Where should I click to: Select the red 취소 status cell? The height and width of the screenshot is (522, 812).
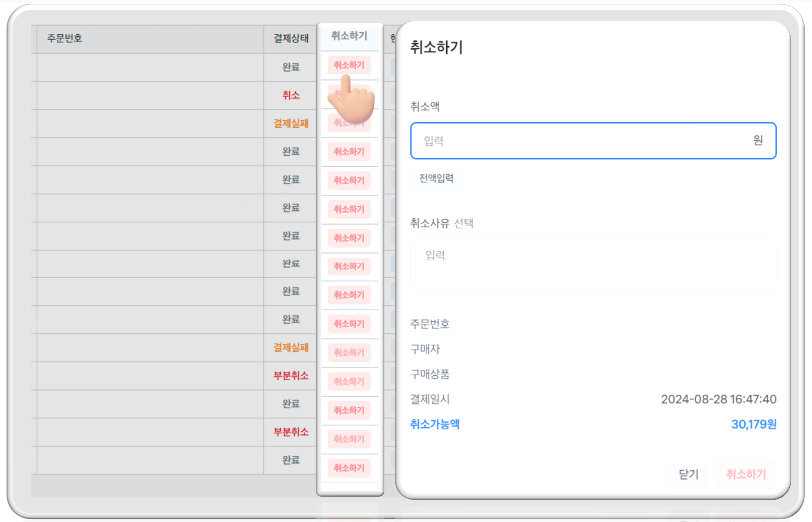point(291,95)
